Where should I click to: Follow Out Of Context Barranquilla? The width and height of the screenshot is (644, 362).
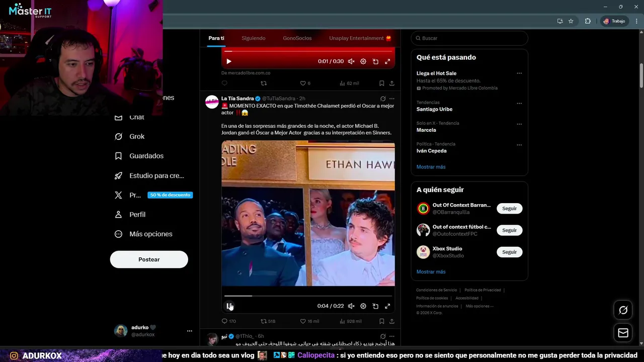point(509,209)
